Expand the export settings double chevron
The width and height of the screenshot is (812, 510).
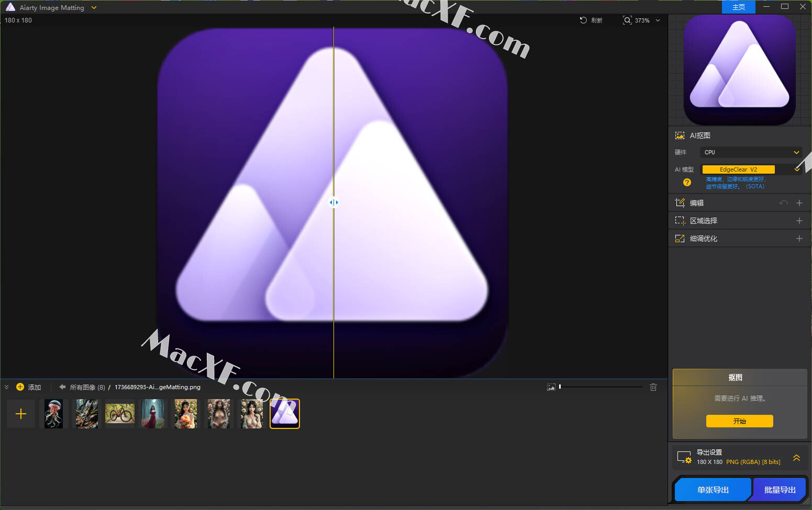coord(796,458)
